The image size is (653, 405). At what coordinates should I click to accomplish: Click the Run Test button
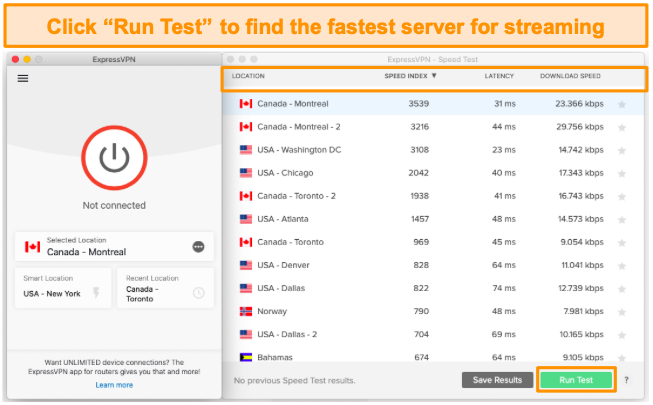click(x=576, y=380)
